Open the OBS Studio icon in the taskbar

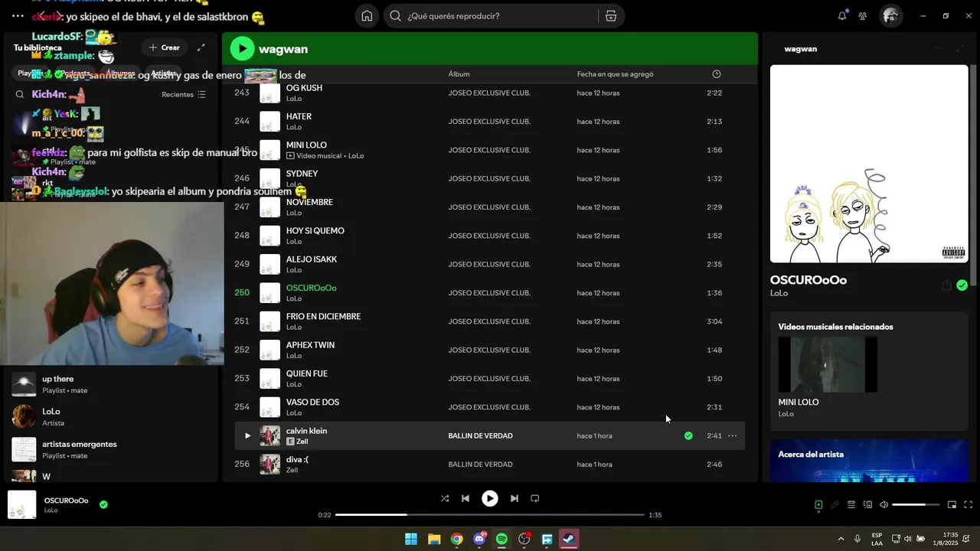pos(524,539)
